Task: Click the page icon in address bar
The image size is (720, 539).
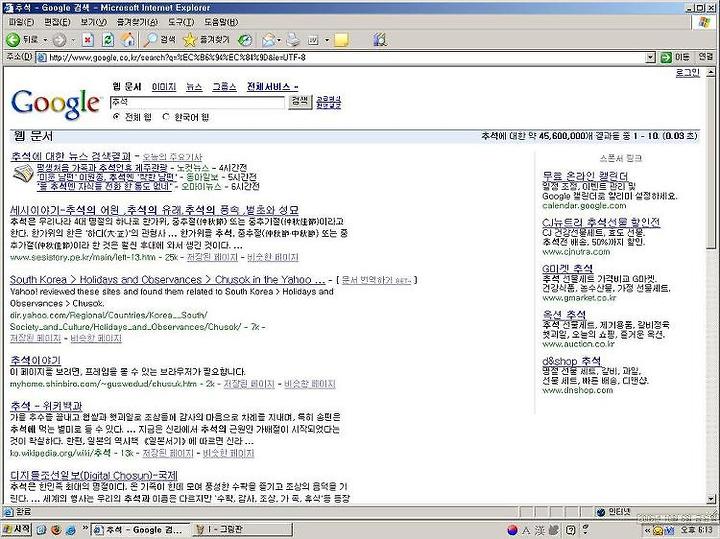Action: (x=41, y=57)
